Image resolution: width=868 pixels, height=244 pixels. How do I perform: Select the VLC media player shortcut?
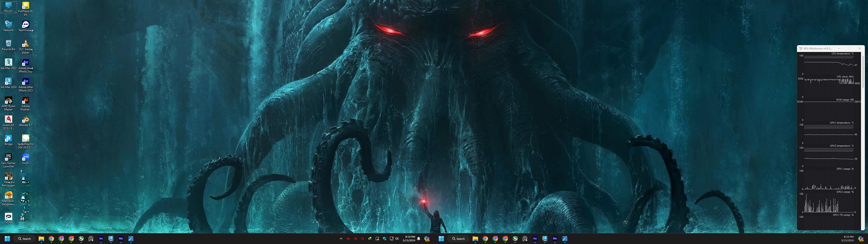(x=26, y=47)
